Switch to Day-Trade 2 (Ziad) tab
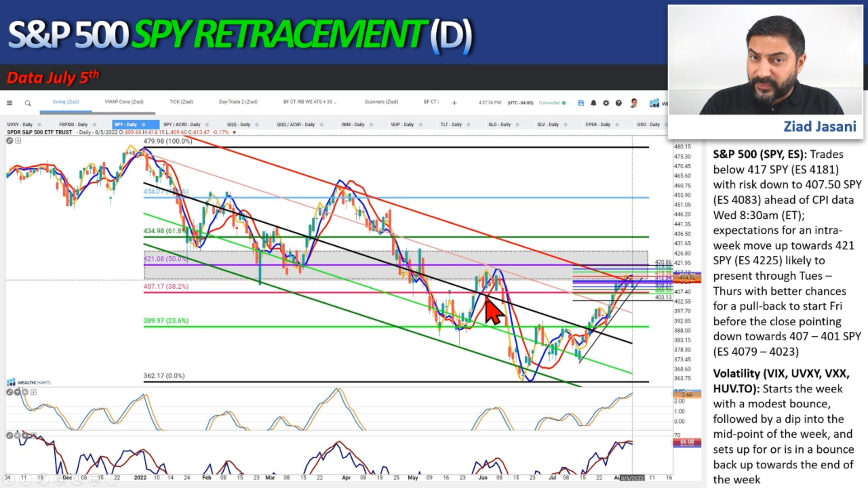Image resolution: width=868 pixels, height=488 pixels. tap(238, 102)
